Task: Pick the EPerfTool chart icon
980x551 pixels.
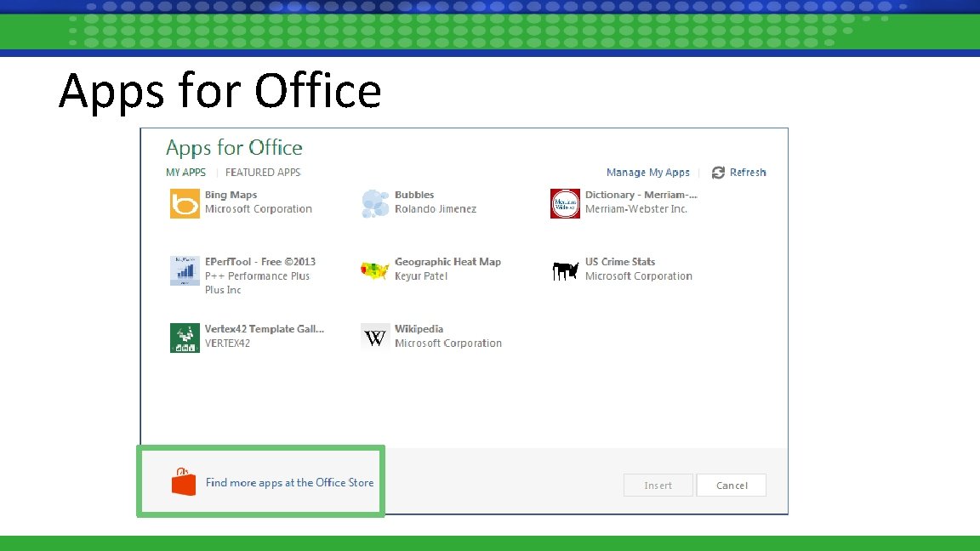Action: tap(185, 270)
